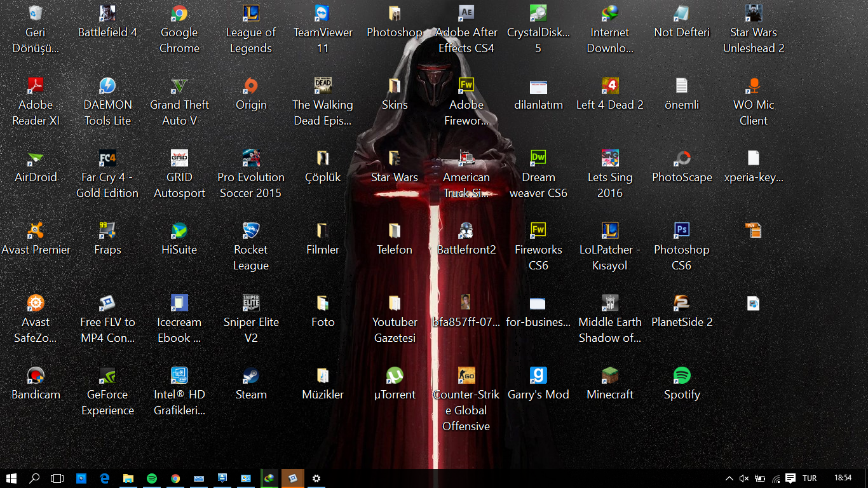Open Microsoft Edge from the taskbar
The image size is (868, 488).
(105, 478)
